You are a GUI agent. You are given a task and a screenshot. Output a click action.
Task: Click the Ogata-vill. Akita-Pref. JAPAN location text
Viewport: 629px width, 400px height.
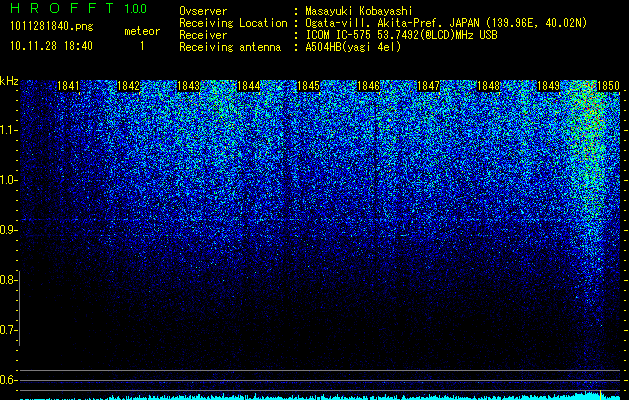tap(446, 23)
